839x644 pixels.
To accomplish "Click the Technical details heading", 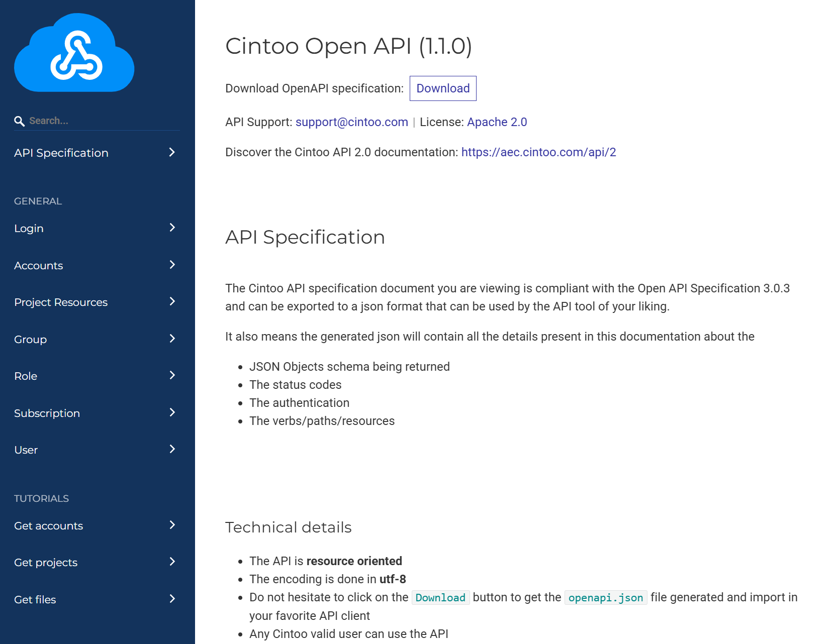I will (289, 527).
